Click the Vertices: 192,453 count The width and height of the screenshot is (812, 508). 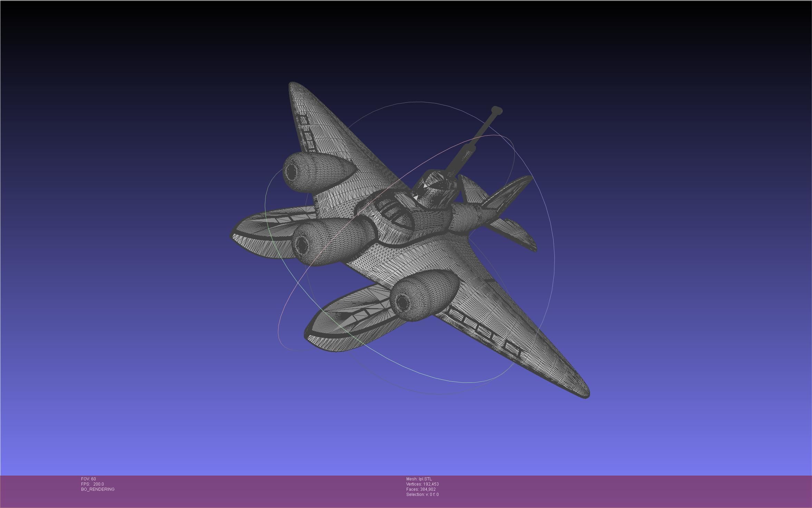(x=422, y=484)
